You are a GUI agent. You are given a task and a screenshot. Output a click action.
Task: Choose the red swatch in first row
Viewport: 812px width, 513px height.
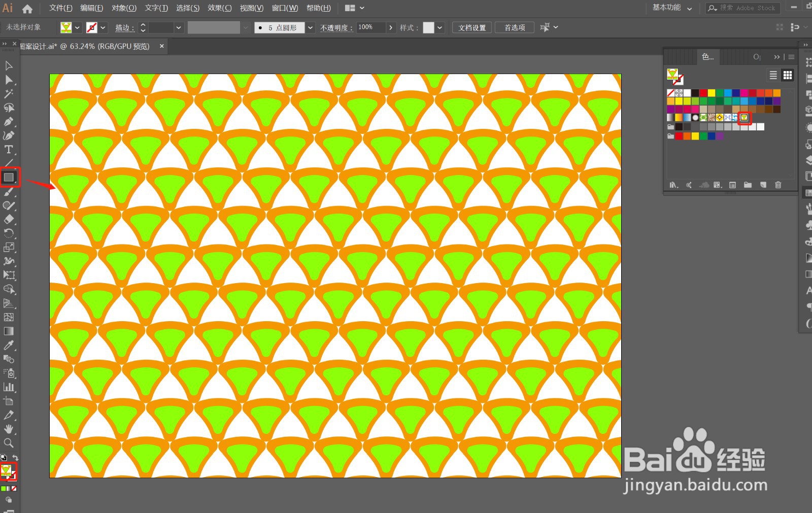click(x=703, y=93)
